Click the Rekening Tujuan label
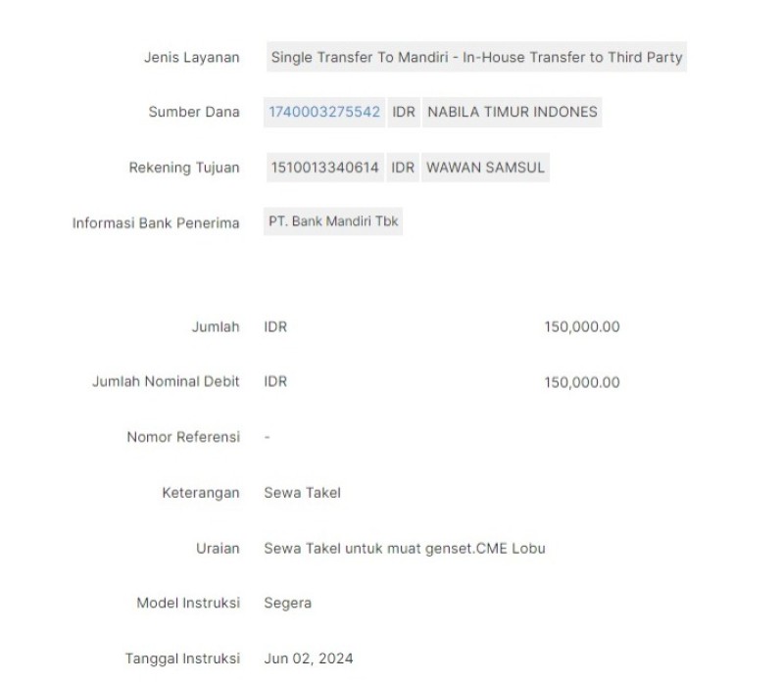The height and width of the screenshot is (683, 784). pos(184,168)
